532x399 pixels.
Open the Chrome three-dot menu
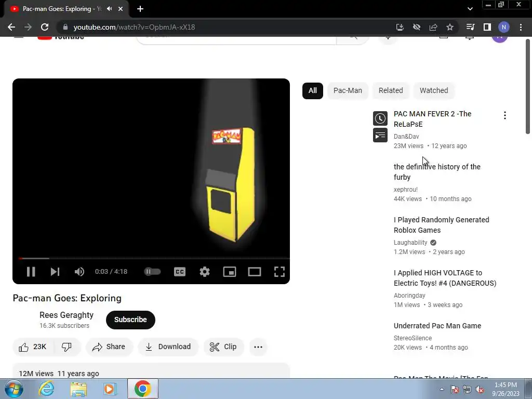pyautogui.click(x=521, y=27)
